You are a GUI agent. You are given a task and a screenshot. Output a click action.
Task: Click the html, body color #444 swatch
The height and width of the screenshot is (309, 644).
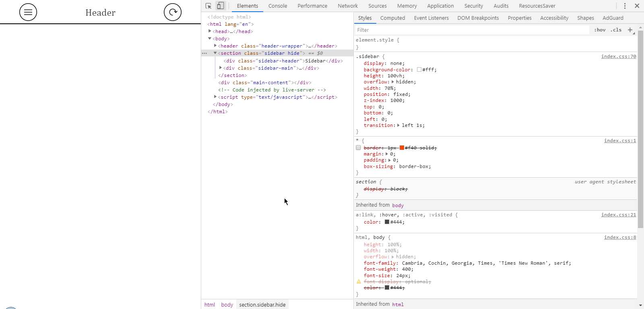[387, 288]
